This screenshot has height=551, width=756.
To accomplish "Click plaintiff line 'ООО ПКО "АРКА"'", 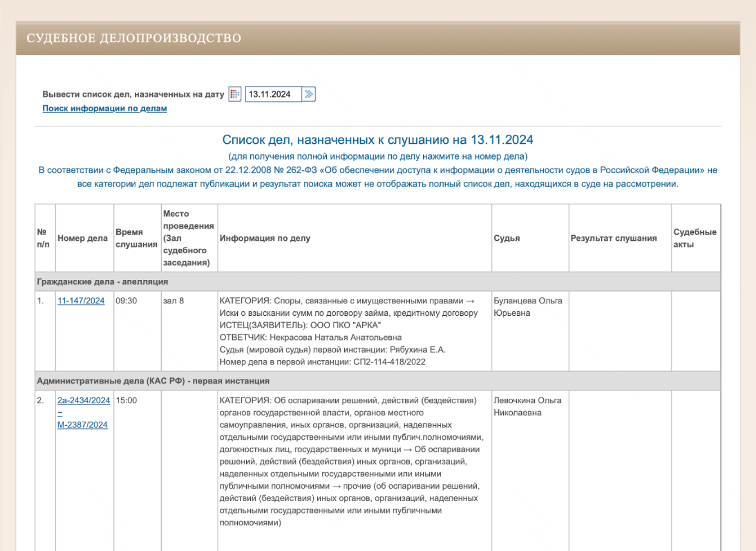I will click(x=300, y=325).
